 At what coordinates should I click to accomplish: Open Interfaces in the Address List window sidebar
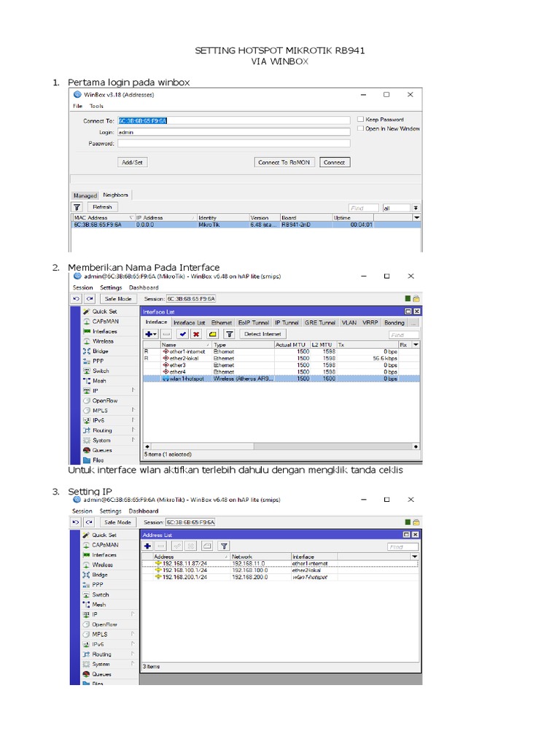pos(104,555)
